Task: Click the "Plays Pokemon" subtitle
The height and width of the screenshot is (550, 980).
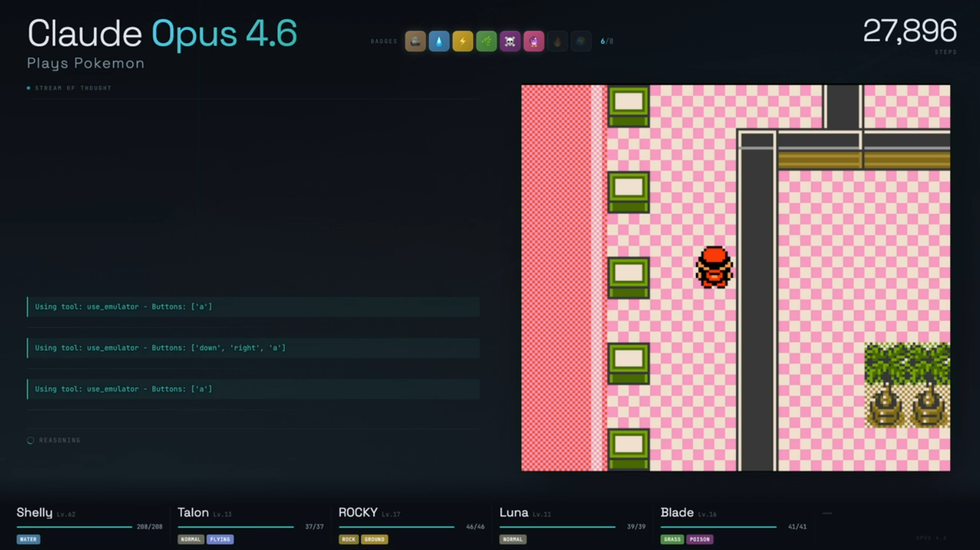Action: tap(86, 63)
